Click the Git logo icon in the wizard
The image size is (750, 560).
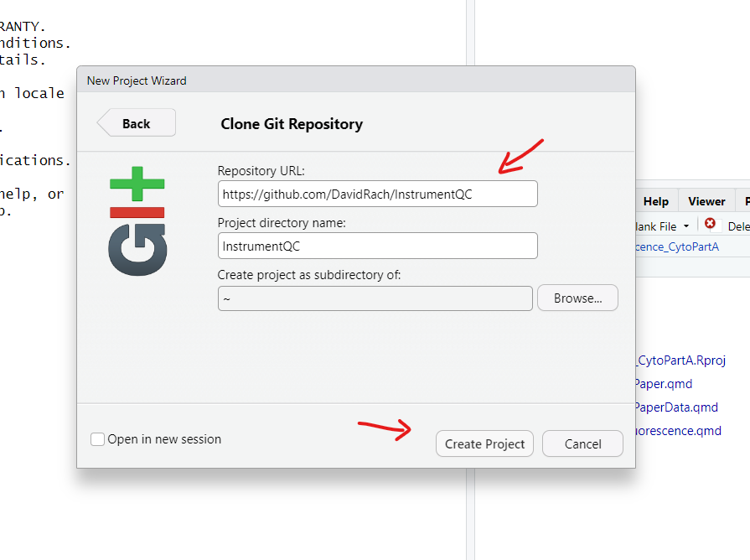pyautogui.click(x=137, y=221)
